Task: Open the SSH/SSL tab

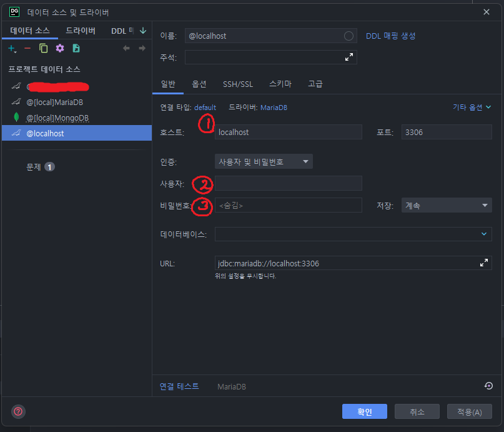Action: 238,84
